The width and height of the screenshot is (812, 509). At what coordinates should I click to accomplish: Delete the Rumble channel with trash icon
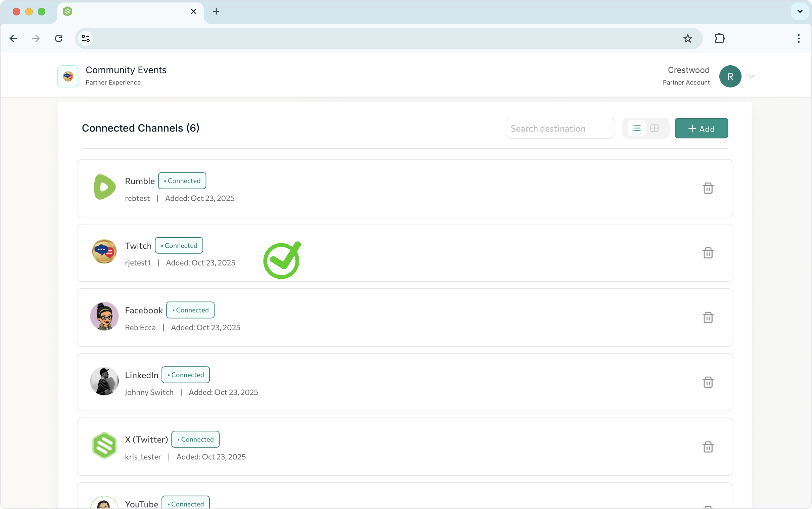(708, 188)
